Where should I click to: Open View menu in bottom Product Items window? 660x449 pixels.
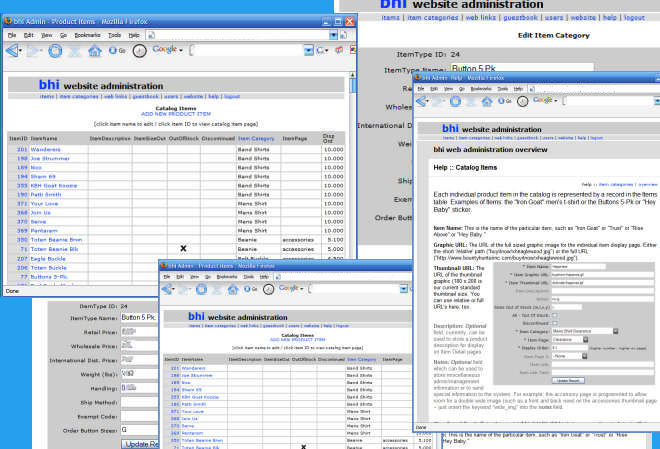tap(194, 277)
